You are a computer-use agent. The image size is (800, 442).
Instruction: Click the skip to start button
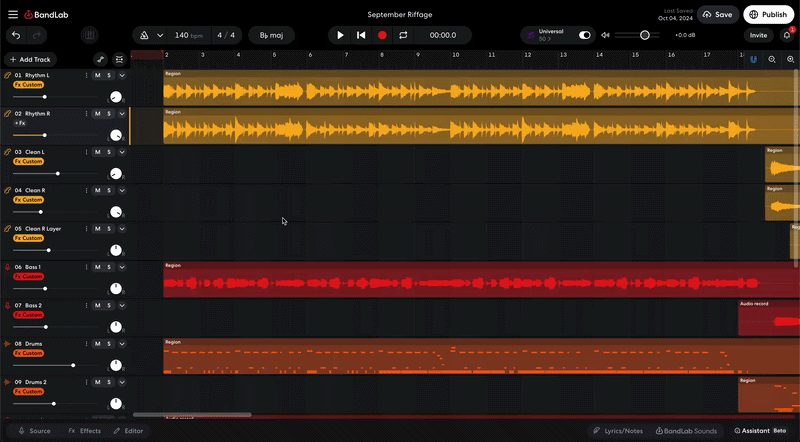(361, 35)
